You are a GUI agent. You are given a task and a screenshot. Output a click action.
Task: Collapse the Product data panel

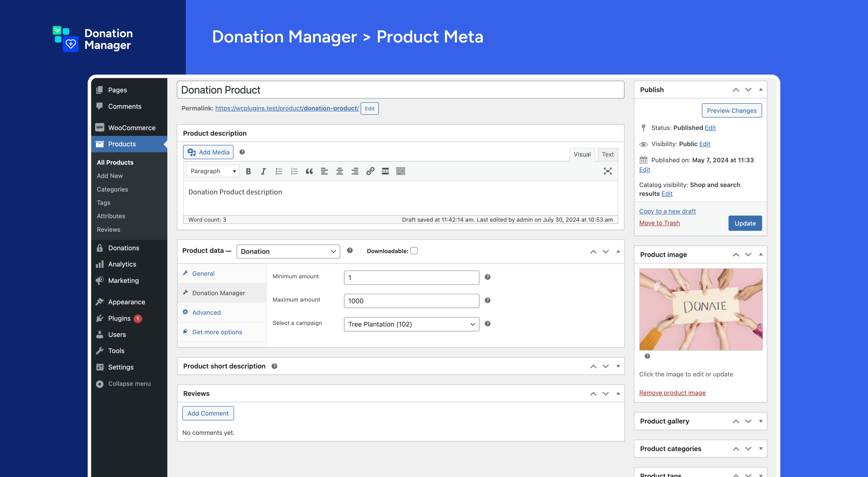click(618, 252)
